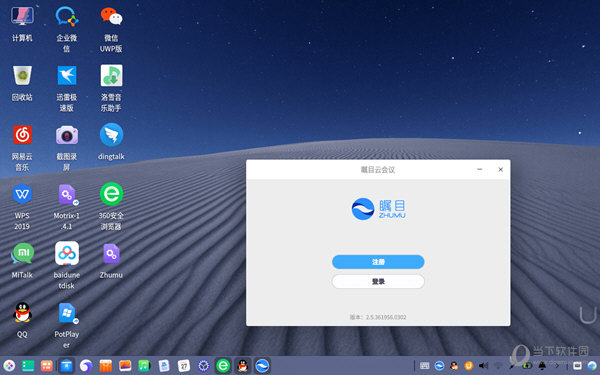
Task: Close the 瞩目云会议 window
Action: coord(501,169)
